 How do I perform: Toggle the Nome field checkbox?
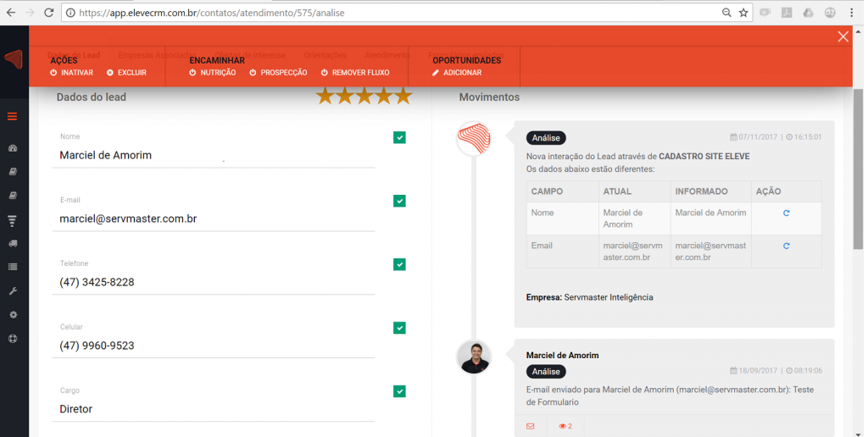click(399, 137)
